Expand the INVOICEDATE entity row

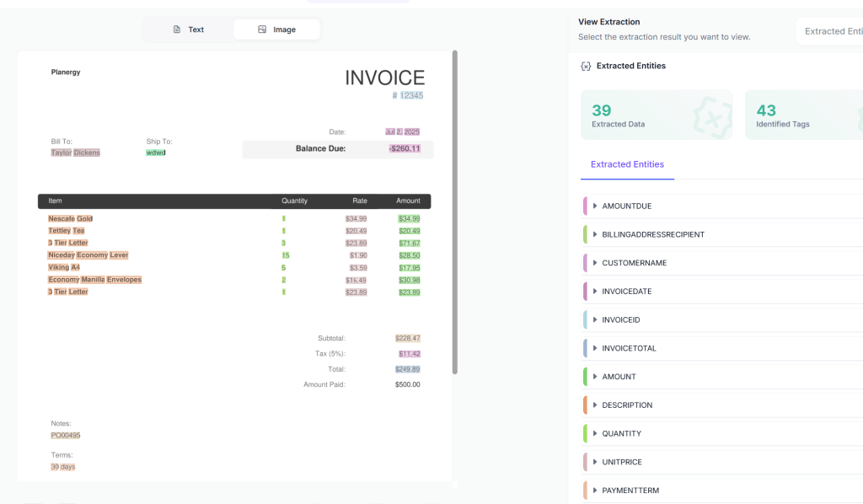[x=626, y=292]
